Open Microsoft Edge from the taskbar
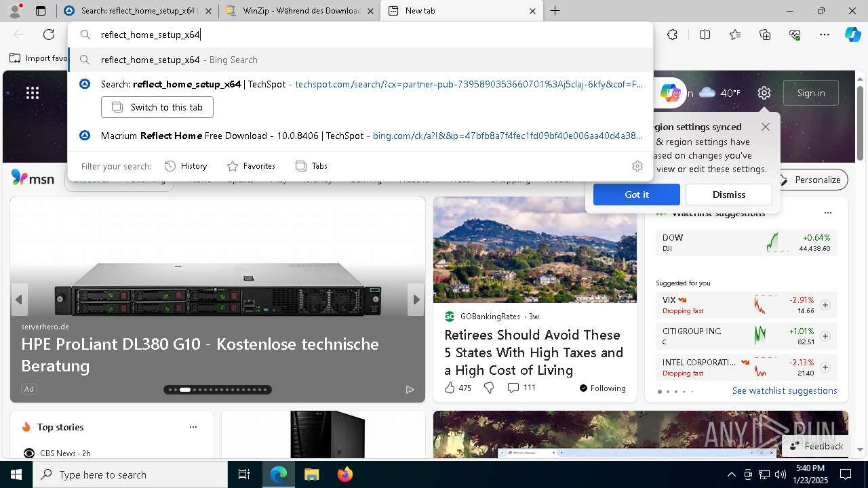868x488 pixels. click(279, 474)
